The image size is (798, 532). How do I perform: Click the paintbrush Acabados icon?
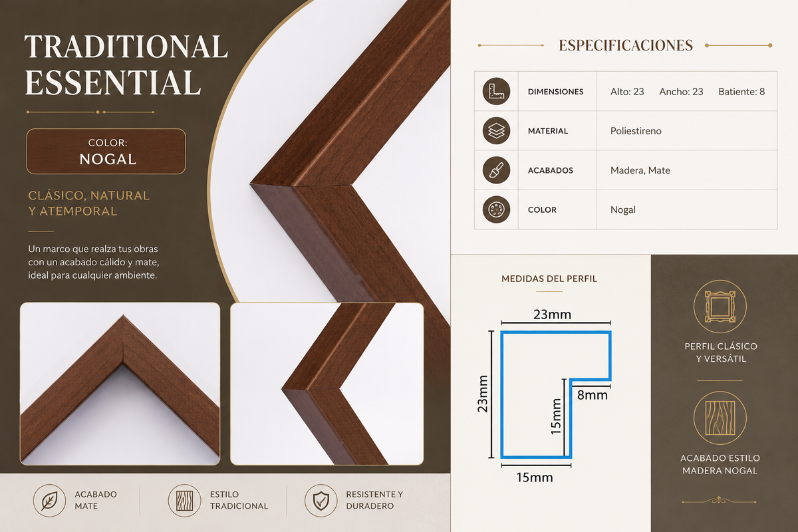point(496,170)
